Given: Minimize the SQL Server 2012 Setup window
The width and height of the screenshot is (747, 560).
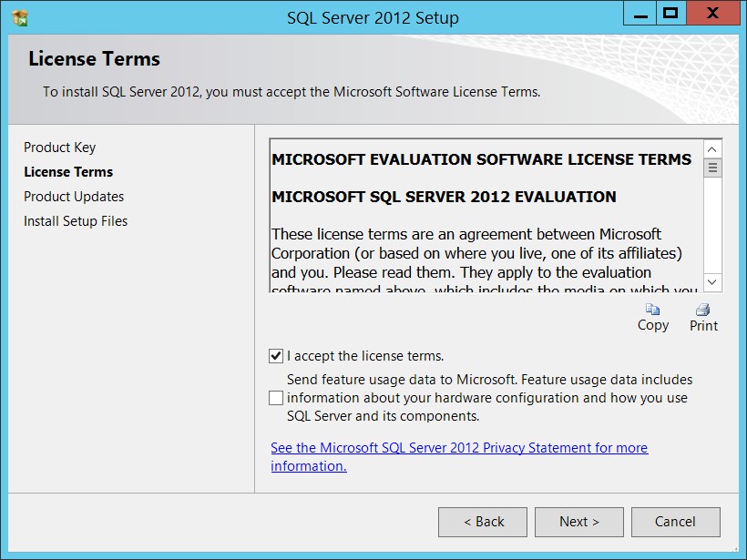Looking at the screenshot, I should coord(640,14).
